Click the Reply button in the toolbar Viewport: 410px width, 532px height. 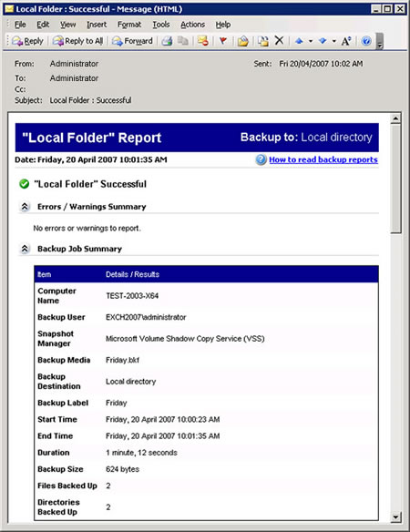point(28,41)
